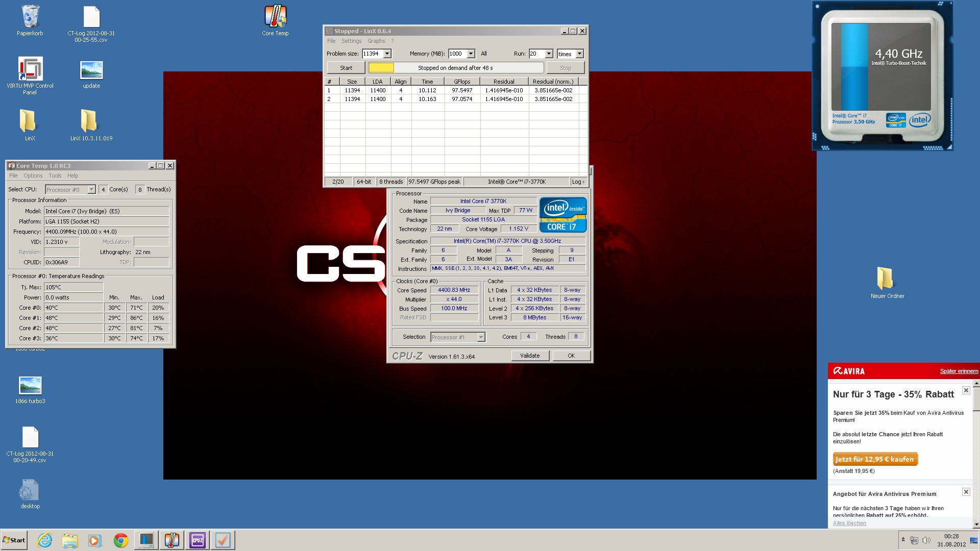
Task: Open the 1866 turbo3 image file
Action: [30, 386]
